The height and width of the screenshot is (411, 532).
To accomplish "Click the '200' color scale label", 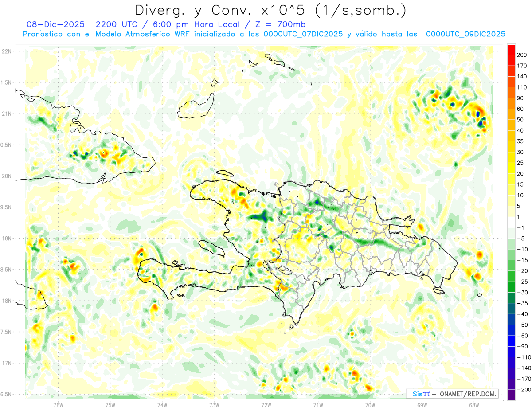I will 522,55.
